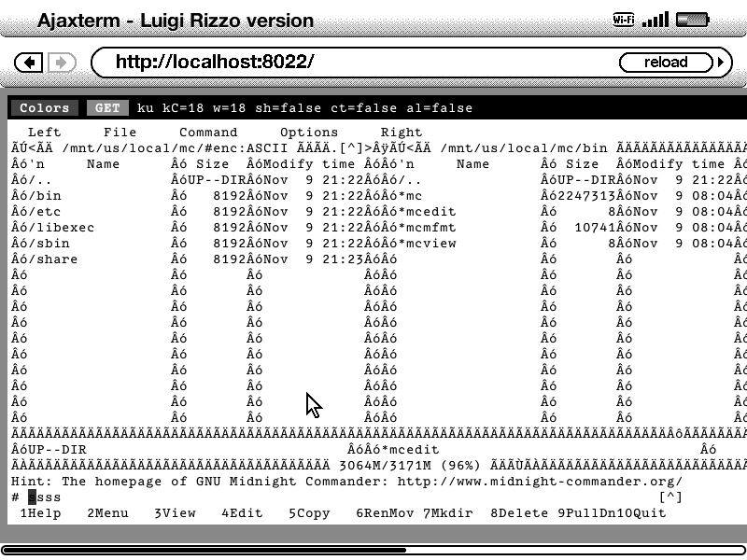Click right panel Name column header
This screenshot has width=747, height=560.
pos(473,164)
